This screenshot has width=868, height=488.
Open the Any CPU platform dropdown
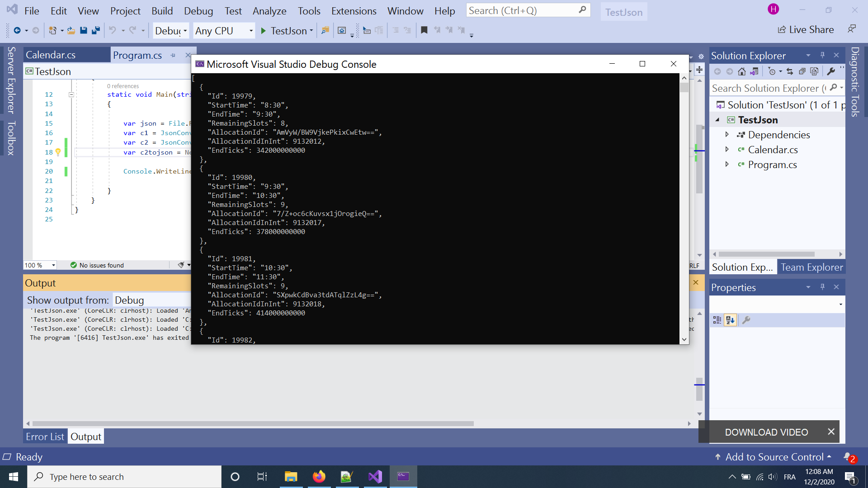(x=224, y=31)
